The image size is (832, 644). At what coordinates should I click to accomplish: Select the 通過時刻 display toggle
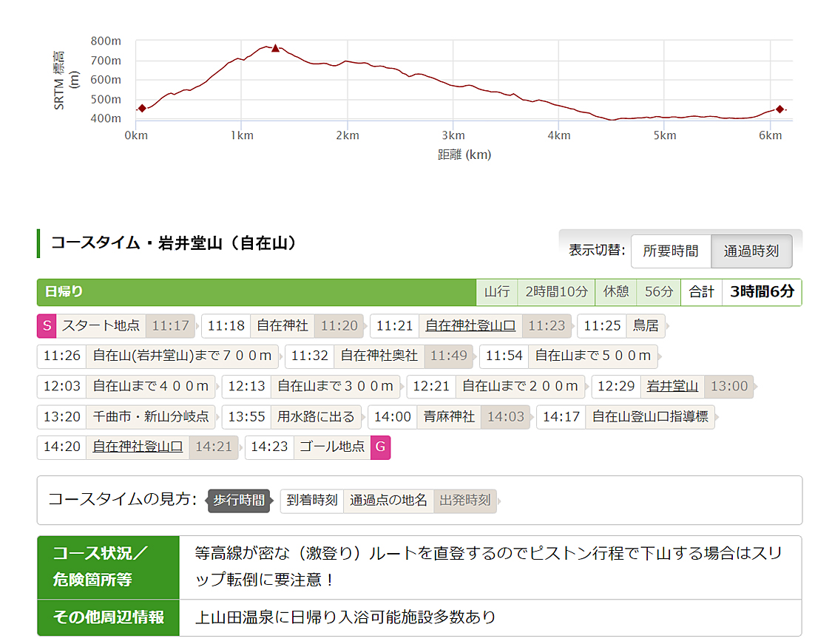(x=751, y=251)
